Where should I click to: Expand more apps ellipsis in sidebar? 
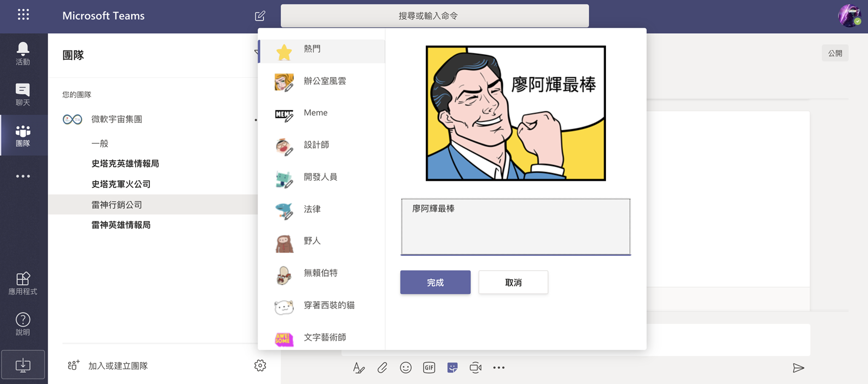23,176
